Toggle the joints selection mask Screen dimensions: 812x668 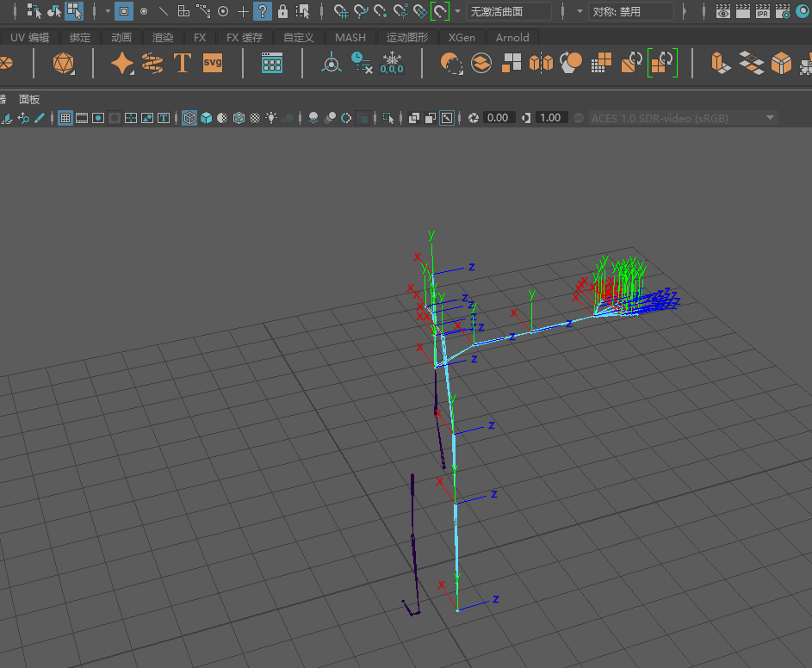point(144,11)
